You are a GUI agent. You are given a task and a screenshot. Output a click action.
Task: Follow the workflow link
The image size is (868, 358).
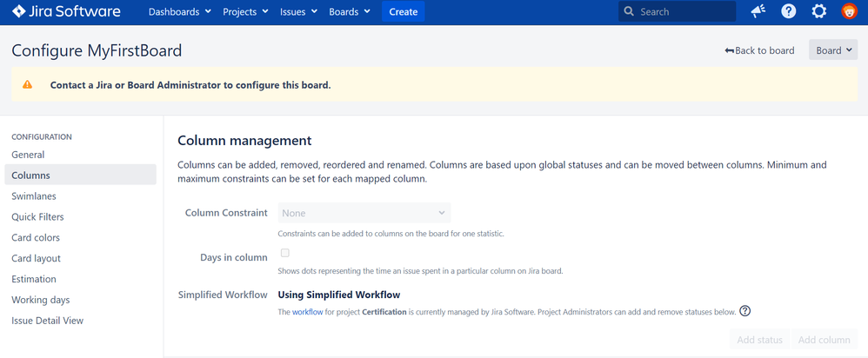tap(308, 312)
